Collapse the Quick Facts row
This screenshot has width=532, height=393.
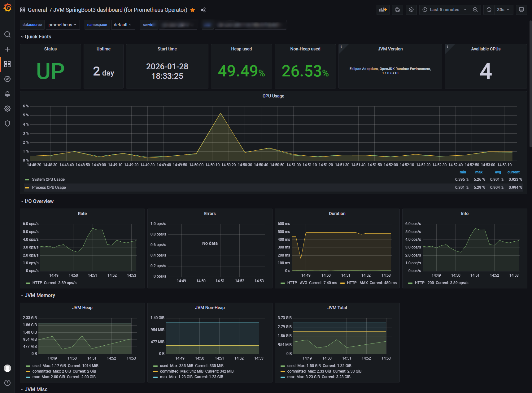click(x=38, y=37)
